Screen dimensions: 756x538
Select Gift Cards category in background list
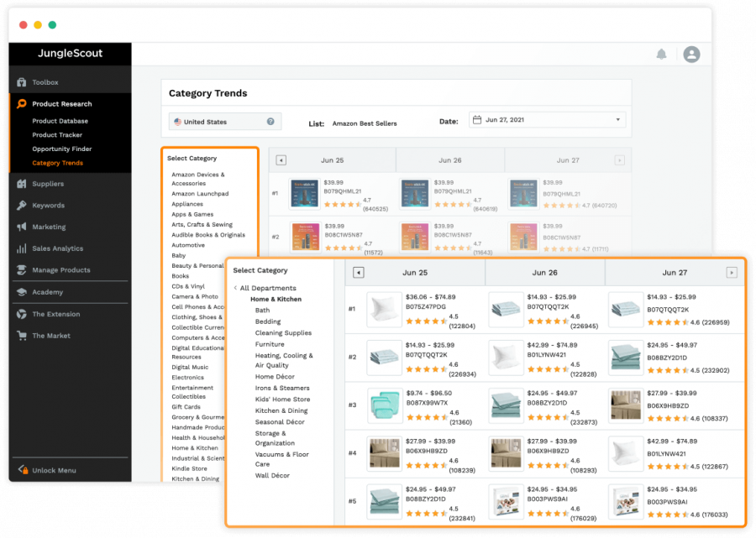[x=186, y=407]
